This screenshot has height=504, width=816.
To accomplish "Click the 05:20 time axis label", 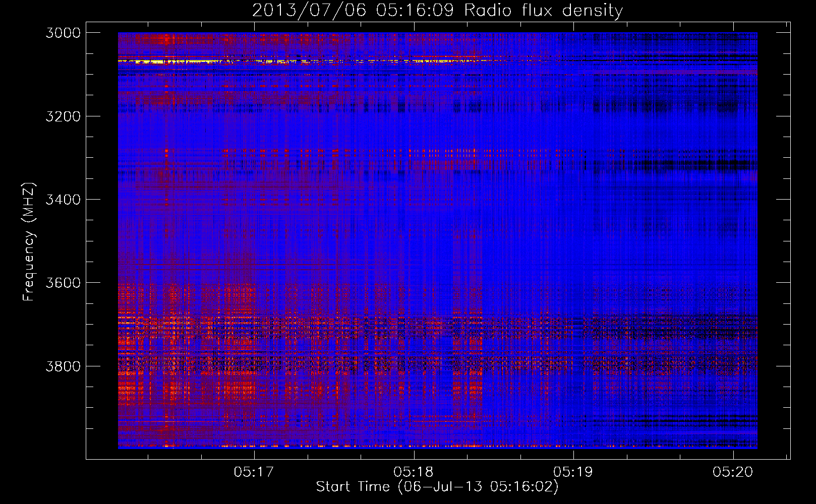I will 732,472.
